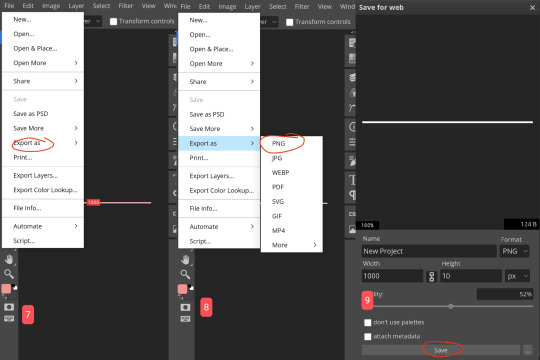Click the Width field showing 1000
This screenshot has height=360, width=540.
[x=392, y=276]
